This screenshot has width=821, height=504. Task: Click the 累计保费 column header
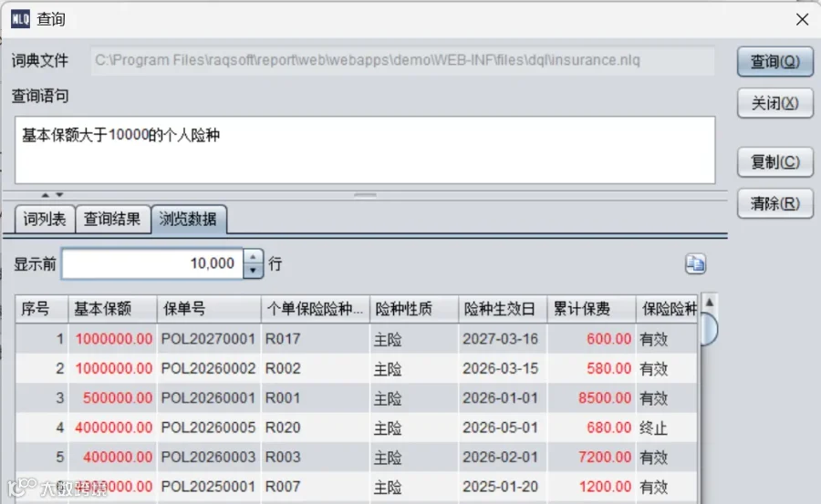tap(591, 309)
